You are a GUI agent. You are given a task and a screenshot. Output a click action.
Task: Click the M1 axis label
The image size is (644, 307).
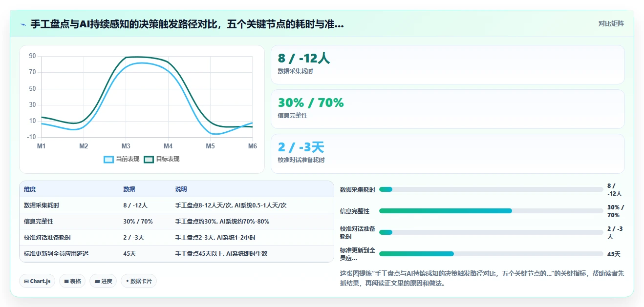pyautogui.click(x=42, y=146)
